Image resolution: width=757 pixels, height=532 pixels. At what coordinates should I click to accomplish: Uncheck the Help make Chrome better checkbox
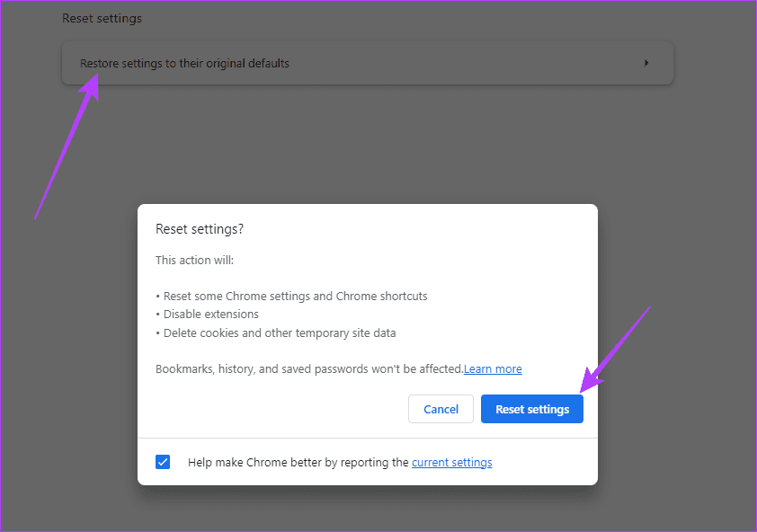[163, 462]
